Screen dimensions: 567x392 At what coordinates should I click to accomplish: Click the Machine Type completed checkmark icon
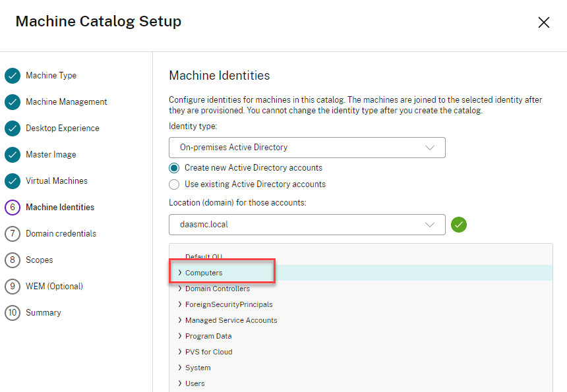click(x=13, y=76)
